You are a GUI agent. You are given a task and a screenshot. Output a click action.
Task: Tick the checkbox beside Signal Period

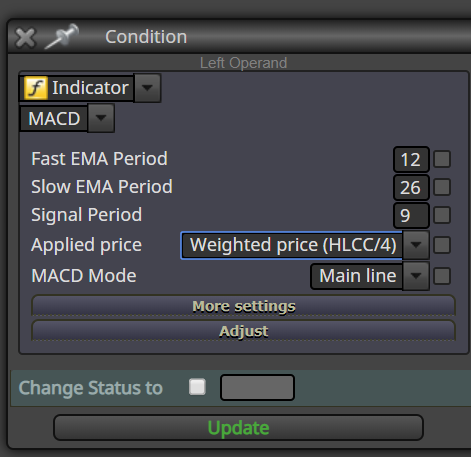click(442, 215)
